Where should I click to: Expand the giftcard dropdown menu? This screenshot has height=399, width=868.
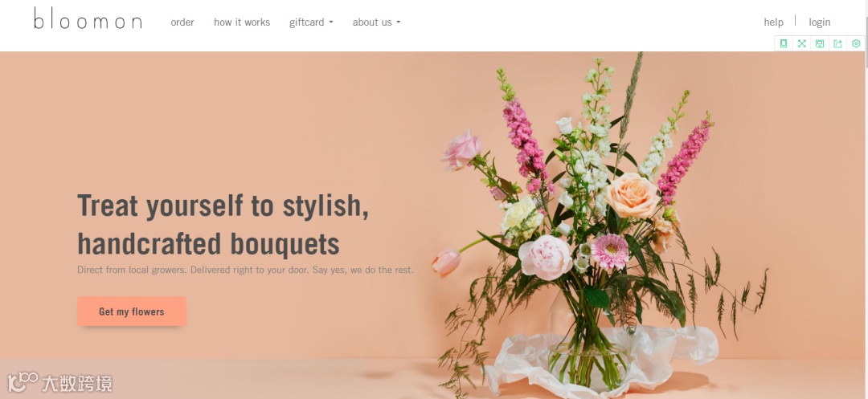pyautogui.click(x=311, y=22)
